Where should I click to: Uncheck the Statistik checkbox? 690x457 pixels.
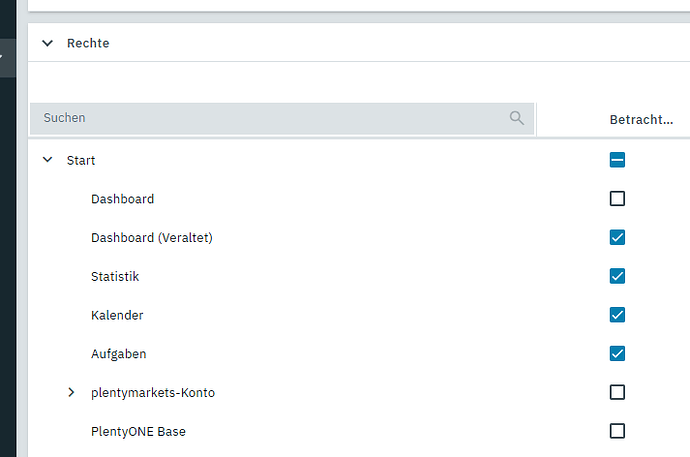point(617,276)
